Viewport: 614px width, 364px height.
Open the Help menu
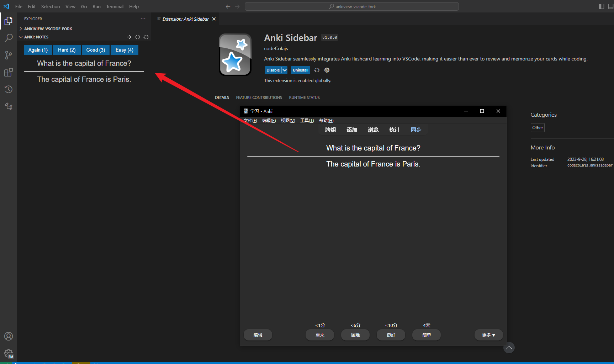click(x=134, y=6)
